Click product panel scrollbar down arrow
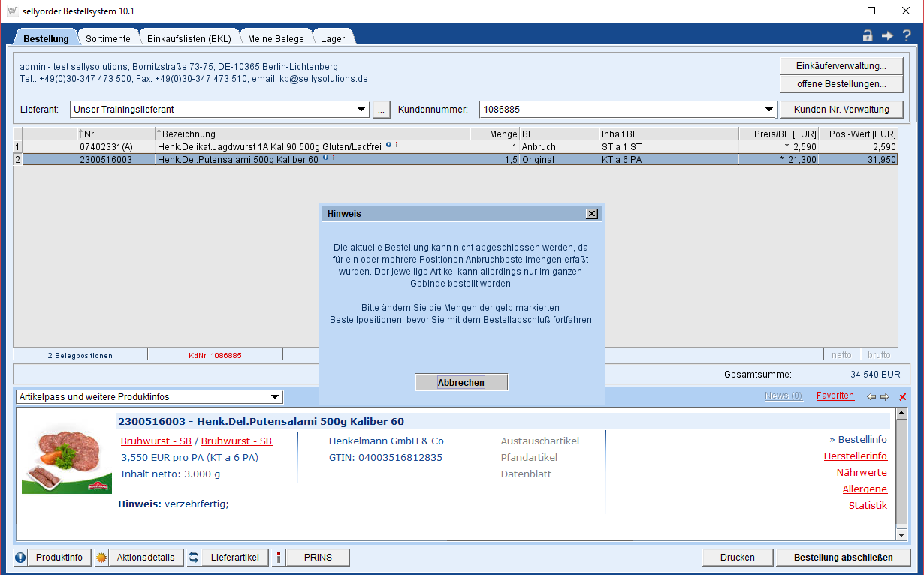 point(902,534)
